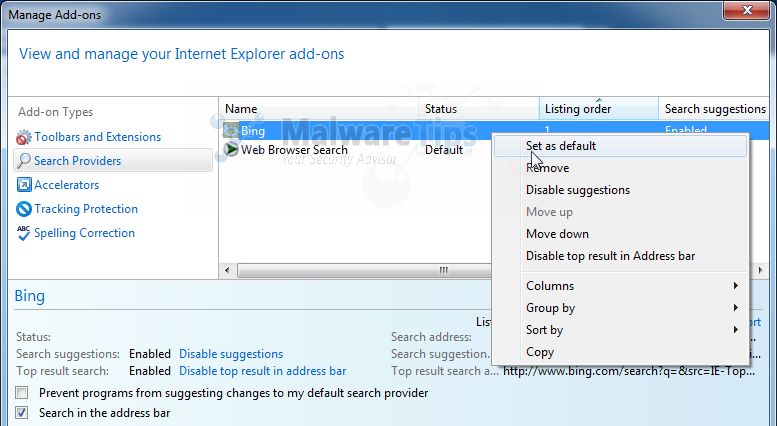This screenshot has height=426, width=777.
Task: Click the Spelling Correction ABC icon
Action: (23, 233)
